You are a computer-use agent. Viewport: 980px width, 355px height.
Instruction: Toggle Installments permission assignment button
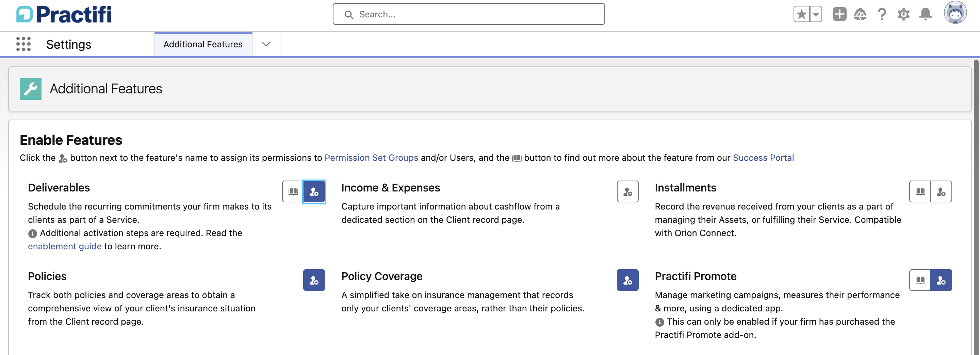pos(941,191)
